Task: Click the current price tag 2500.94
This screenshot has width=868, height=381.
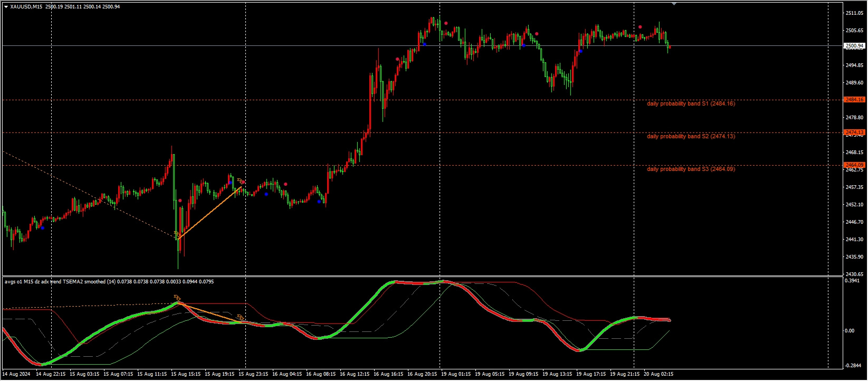Action: [854, 46]
